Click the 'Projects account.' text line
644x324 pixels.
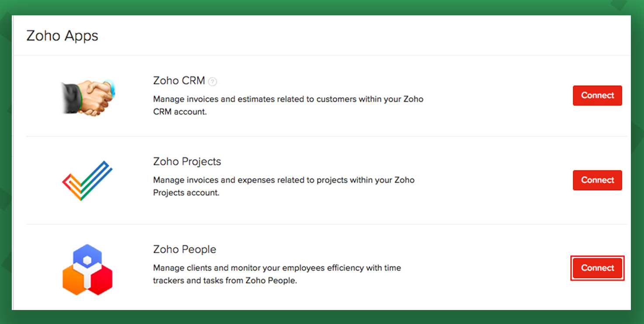tap(186, 193)
